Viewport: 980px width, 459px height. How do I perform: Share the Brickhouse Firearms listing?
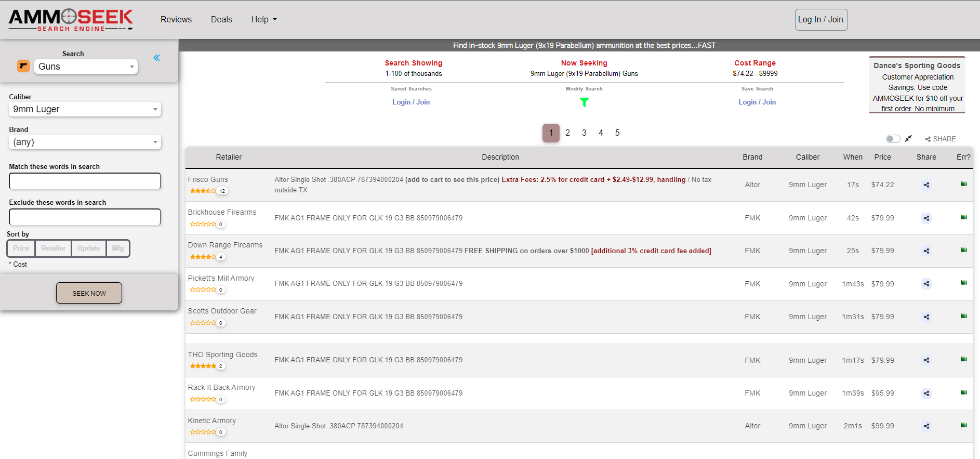point(926,218)
